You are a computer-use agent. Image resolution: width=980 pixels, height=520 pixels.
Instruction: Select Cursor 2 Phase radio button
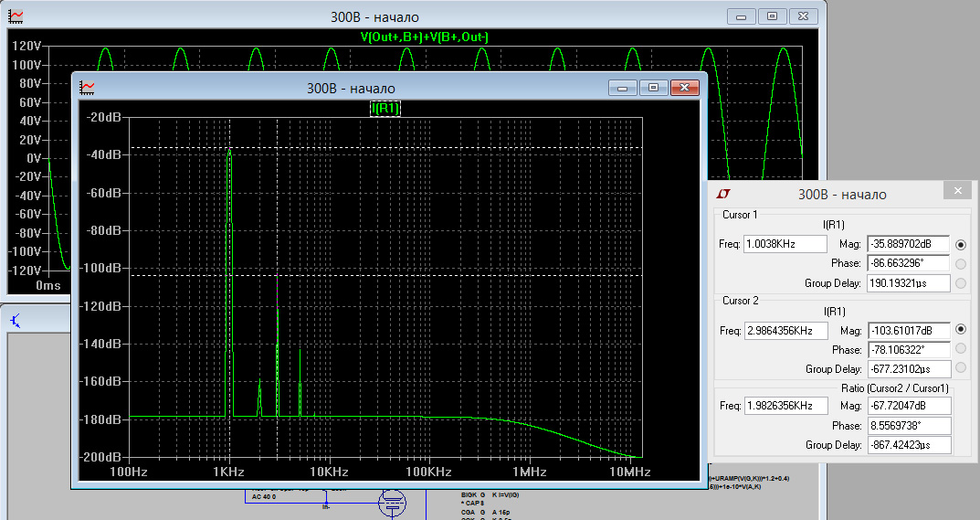tap(961, 349)
